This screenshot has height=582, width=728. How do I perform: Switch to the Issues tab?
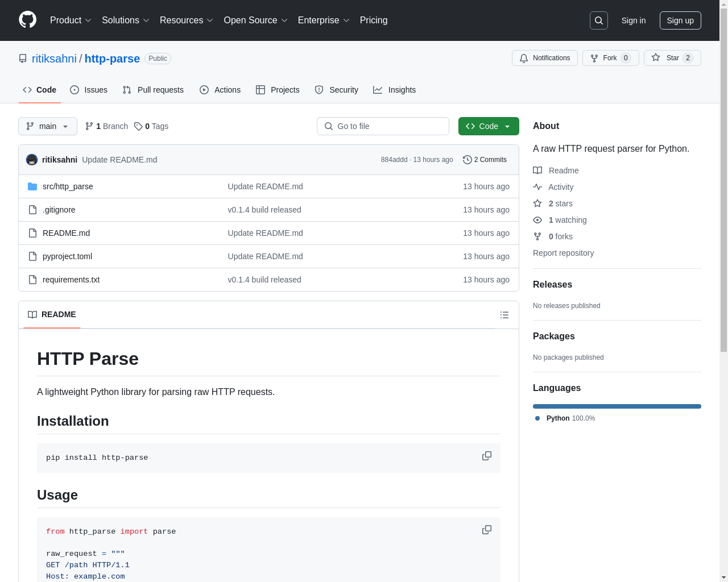click(x=89, y=90)
